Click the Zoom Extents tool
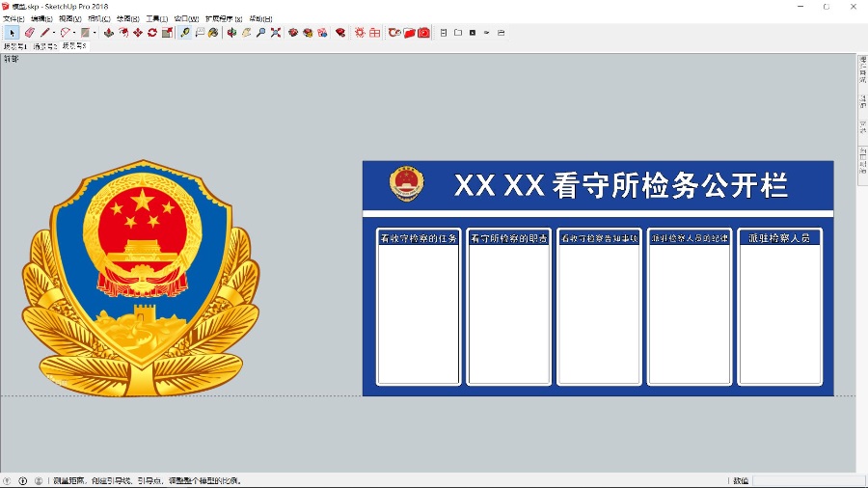 tap(275, 33)
